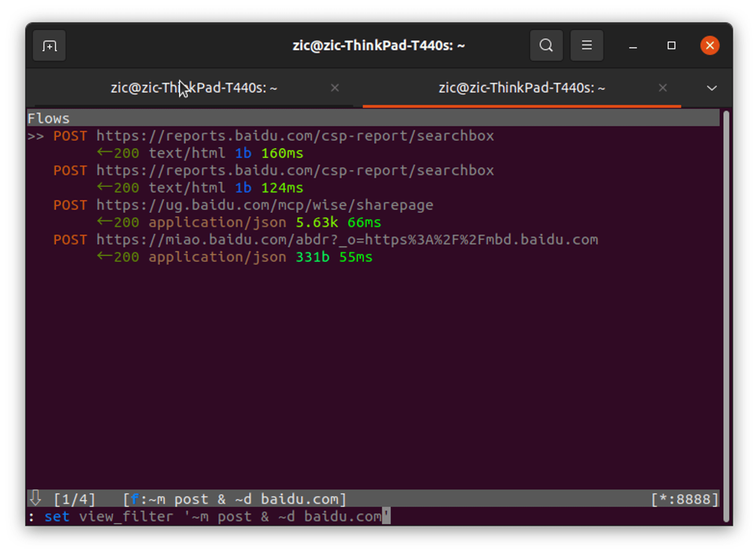The width and height of the screenshot is (756, 552).
Task: Open a new terminal tab
Action: click(49, 46)
